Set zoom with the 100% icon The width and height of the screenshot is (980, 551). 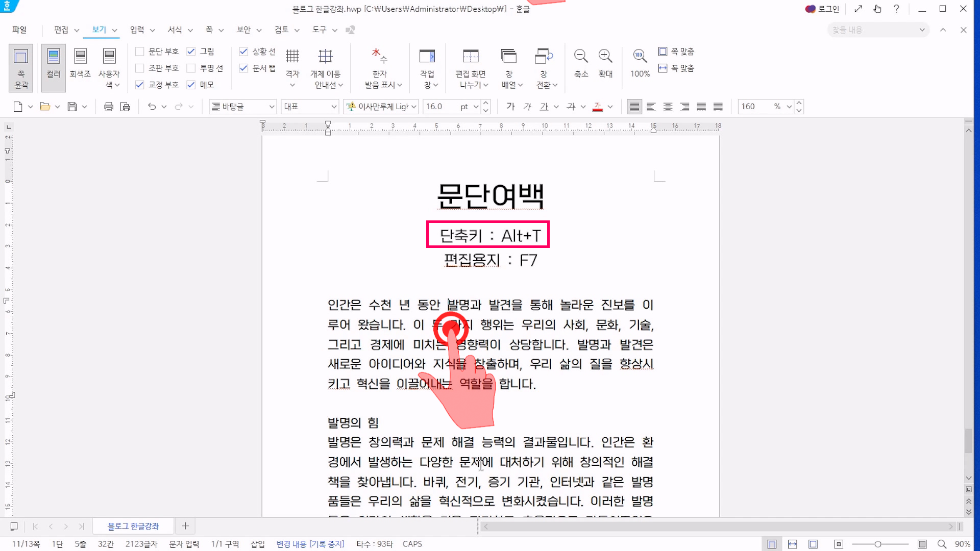[640, 56]
